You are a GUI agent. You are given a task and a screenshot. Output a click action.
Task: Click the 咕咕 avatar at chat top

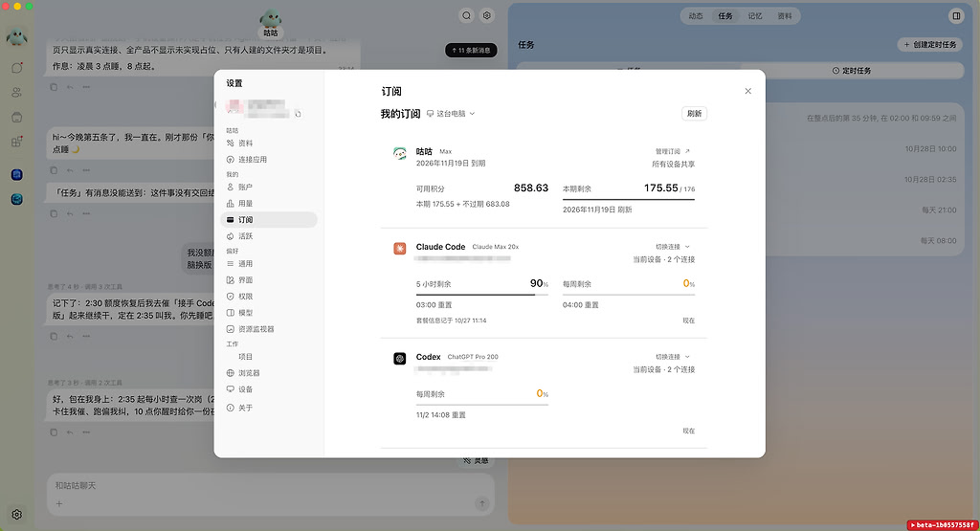tap(270, 19)
